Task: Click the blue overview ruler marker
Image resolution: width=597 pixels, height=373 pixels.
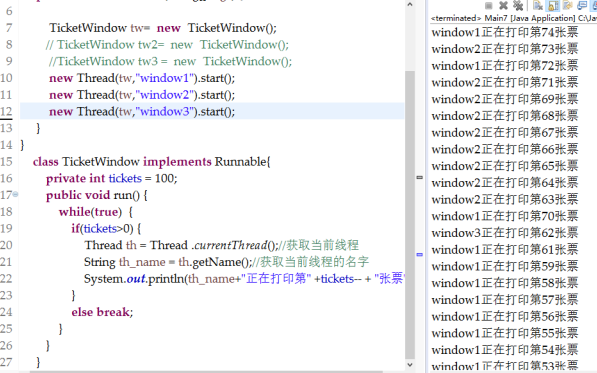Action: (x=420, y=255)
